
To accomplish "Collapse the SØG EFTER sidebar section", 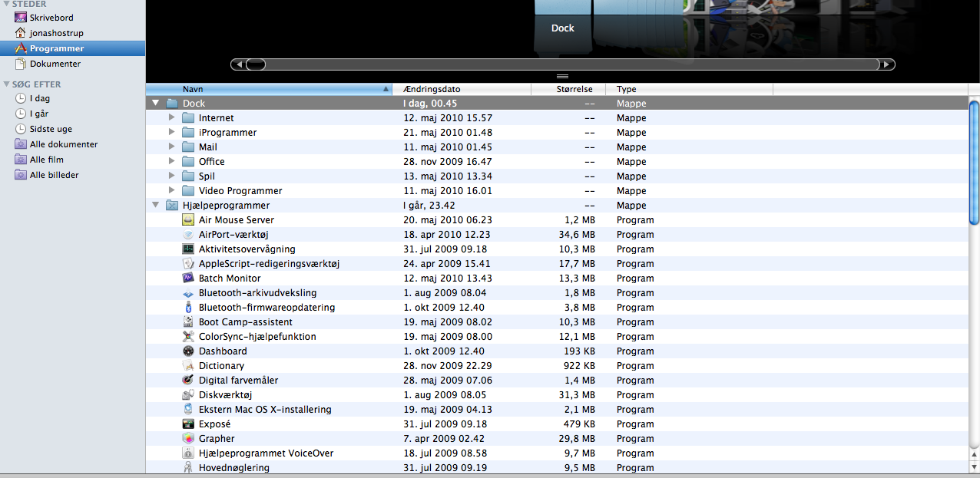I will tap(6, 84).
